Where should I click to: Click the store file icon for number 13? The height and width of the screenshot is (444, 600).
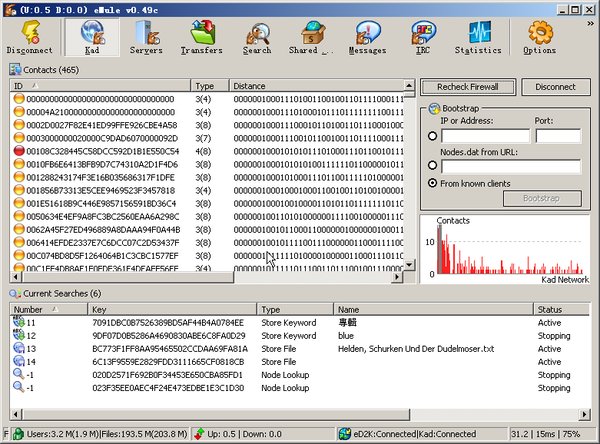(x=19, y=348)
